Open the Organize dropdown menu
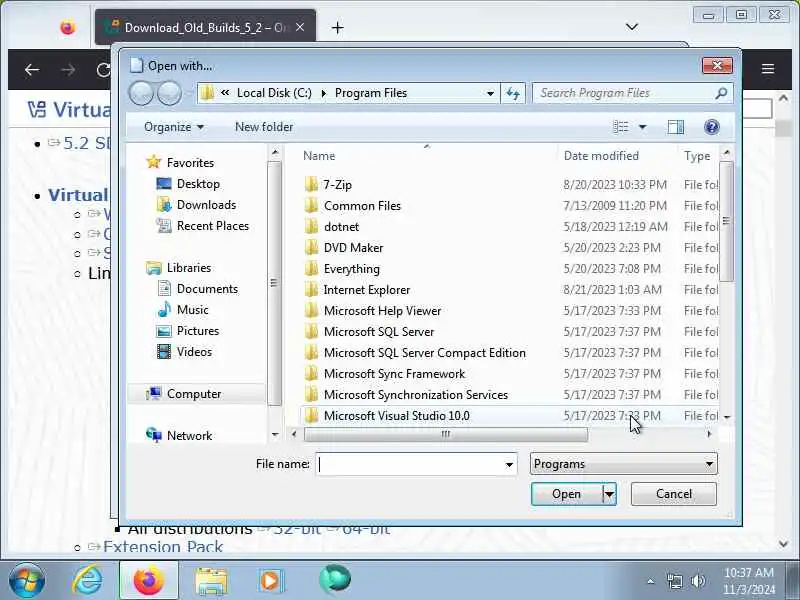800x600 pixels. point(173,127)
